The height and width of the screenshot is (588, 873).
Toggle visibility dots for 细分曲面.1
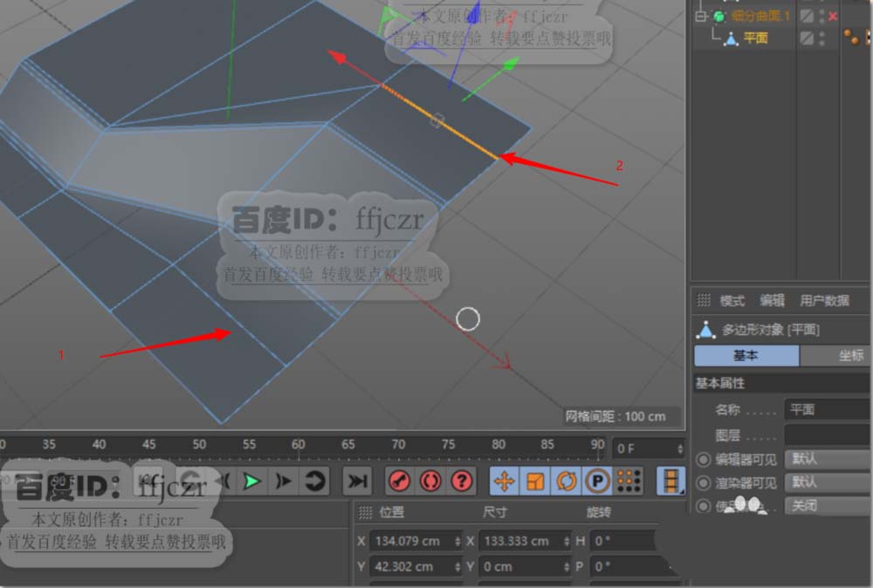point(821,16)
